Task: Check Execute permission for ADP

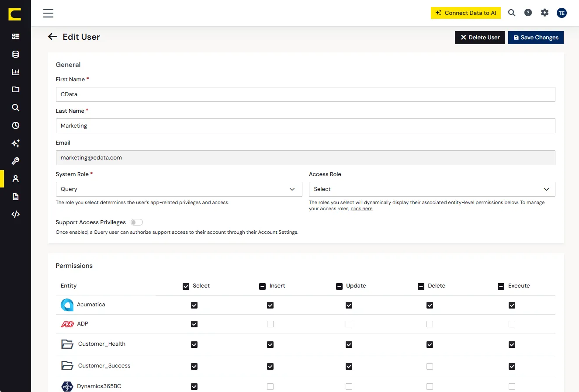Action: pyautogui.click(x=512, y=324)
